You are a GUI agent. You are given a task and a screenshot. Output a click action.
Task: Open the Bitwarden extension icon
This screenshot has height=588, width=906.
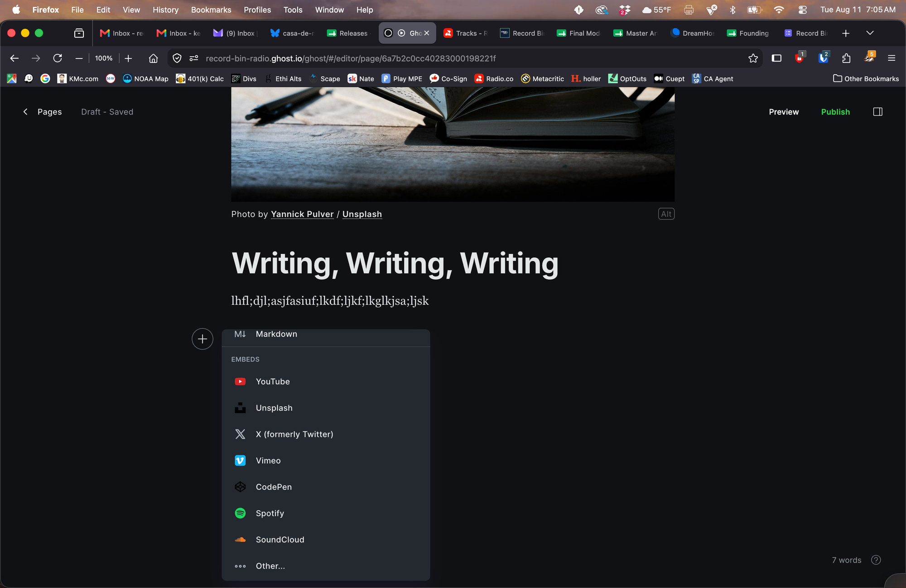click(823, 58)
